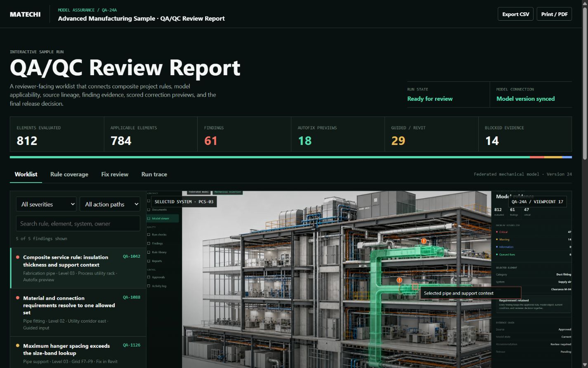The height and width of the screenshot is (368, 588).
Task: Open finding QA-1126 maximum hanger spacing
Action: (78, 352)
